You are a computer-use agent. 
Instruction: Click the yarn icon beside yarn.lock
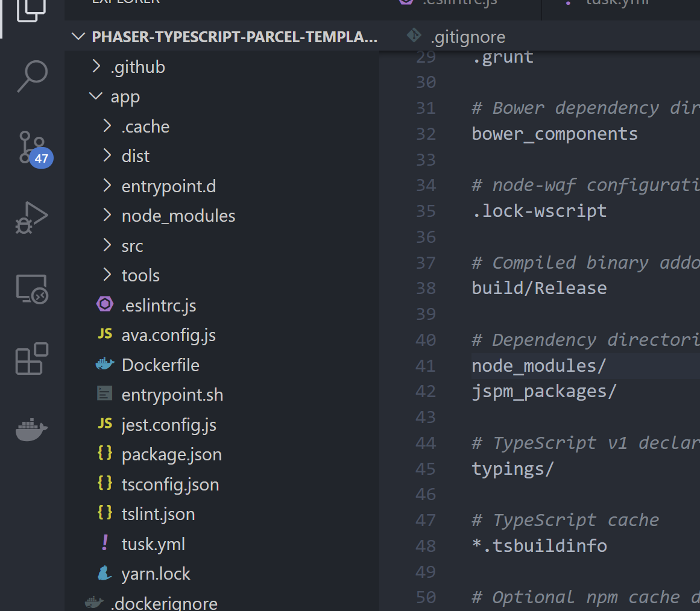105,573
